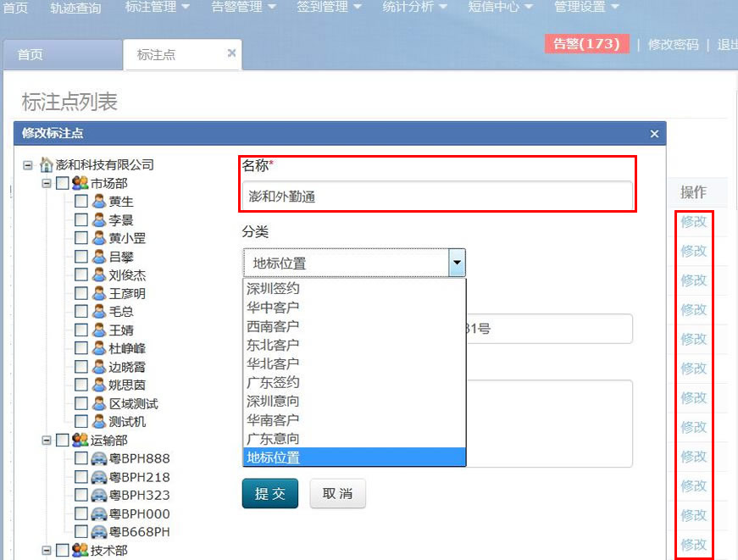Choose 华南客户 from the category list

(x=354, y=419)
